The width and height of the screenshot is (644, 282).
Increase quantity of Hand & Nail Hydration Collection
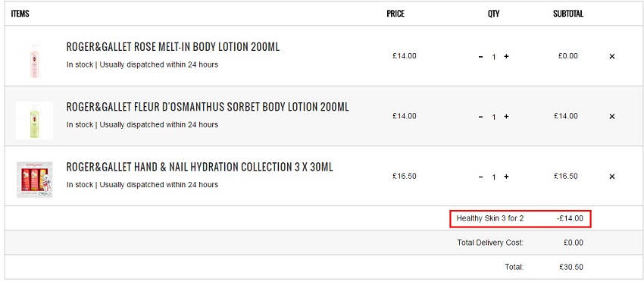pos(506,177)
